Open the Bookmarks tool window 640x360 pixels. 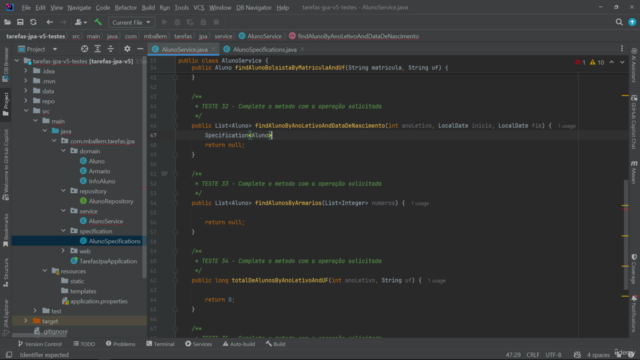6,230
